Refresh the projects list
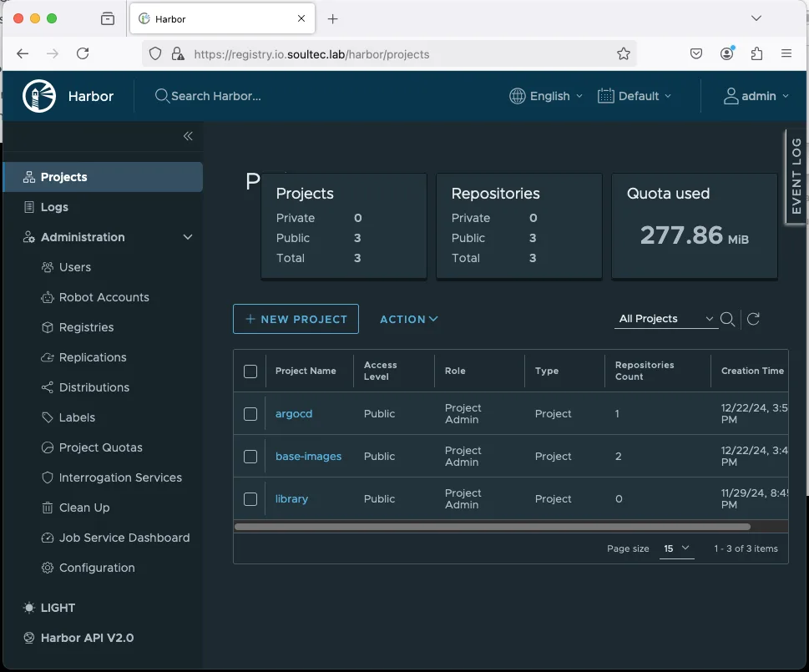The width and height of the screenshot is (809, 672). (x=753, y=319)
